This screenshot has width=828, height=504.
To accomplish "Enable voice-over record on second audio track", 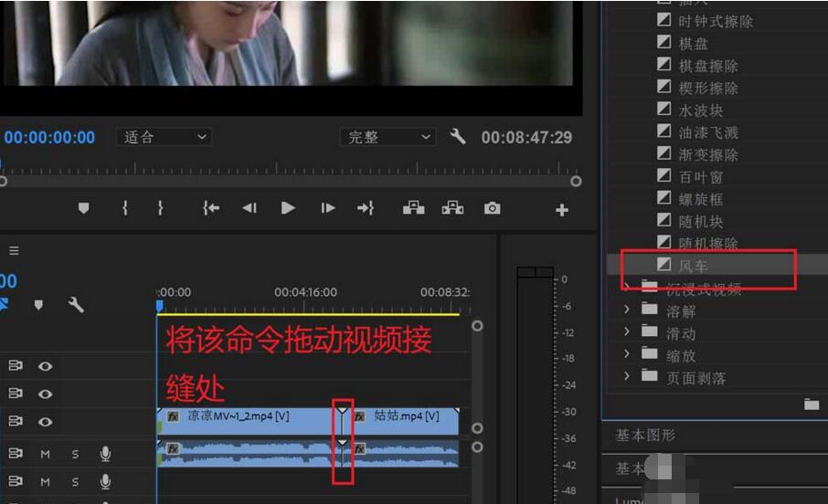I will point(106,481).
